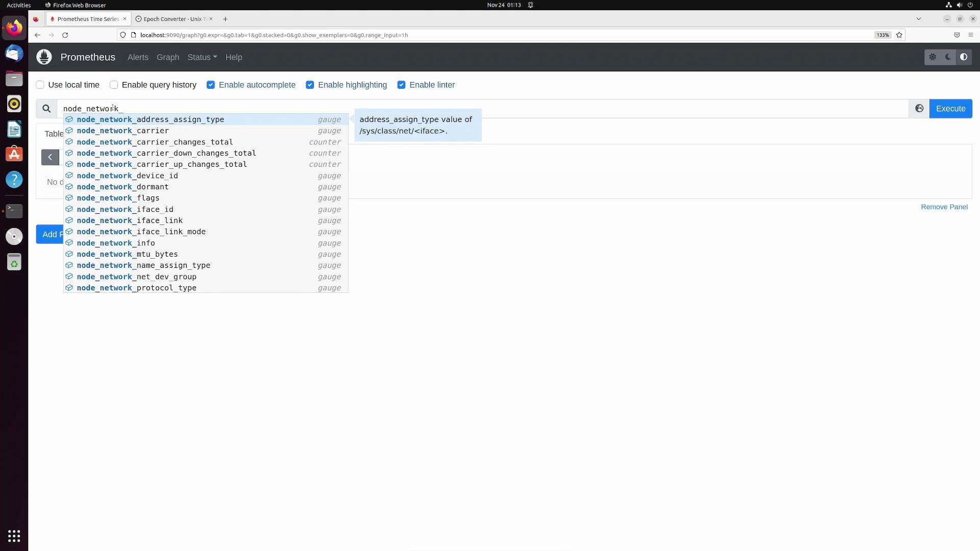Image resolution: width=980 pixels, height=551 pixels.
Task: Switch to light theme sun icon
Action: tap(933, 57)
